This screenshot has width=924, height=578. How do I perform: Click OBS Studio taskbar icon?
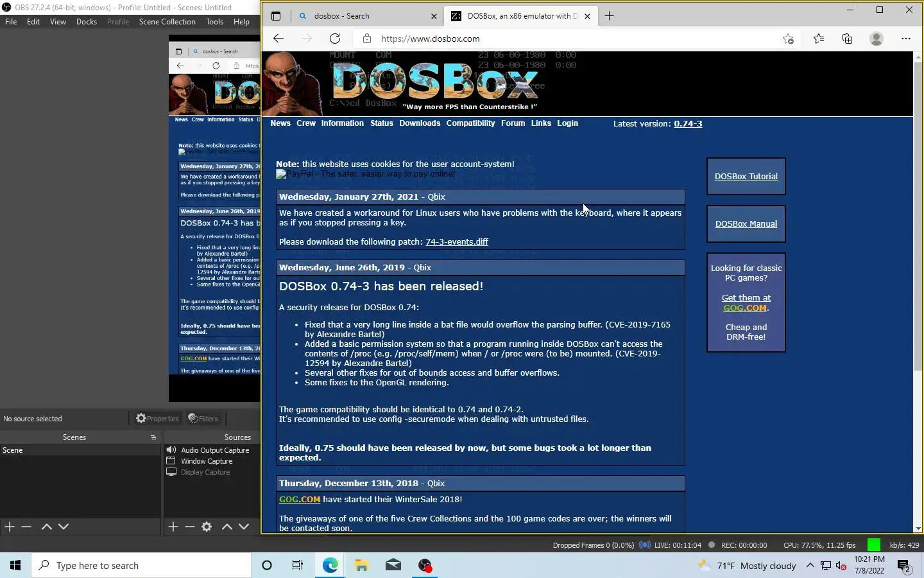click(x=425, y=565)
